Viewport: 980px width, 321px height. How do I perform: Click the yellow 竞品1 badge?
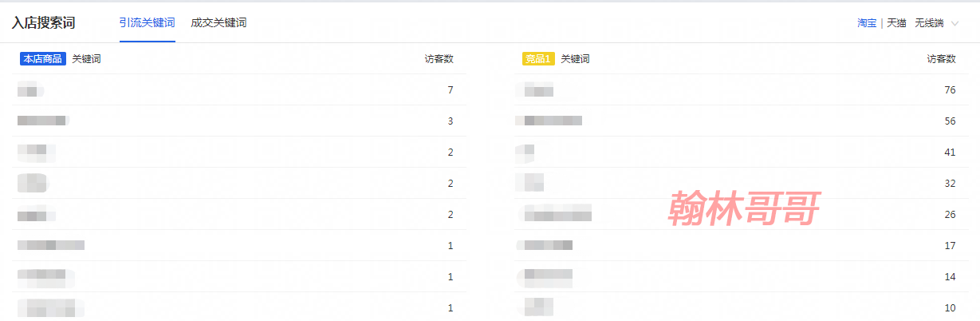tap(537, 58)
